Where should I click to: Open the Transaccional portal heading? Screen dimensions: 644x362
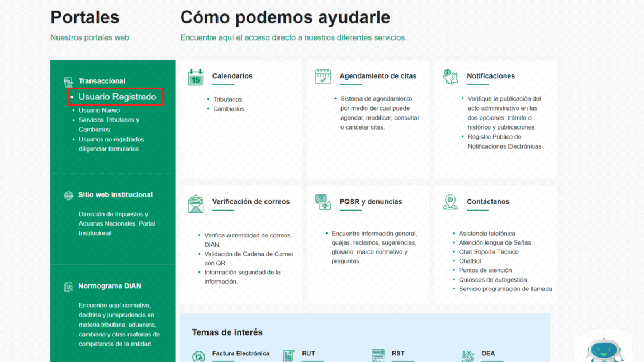[102, 81]
